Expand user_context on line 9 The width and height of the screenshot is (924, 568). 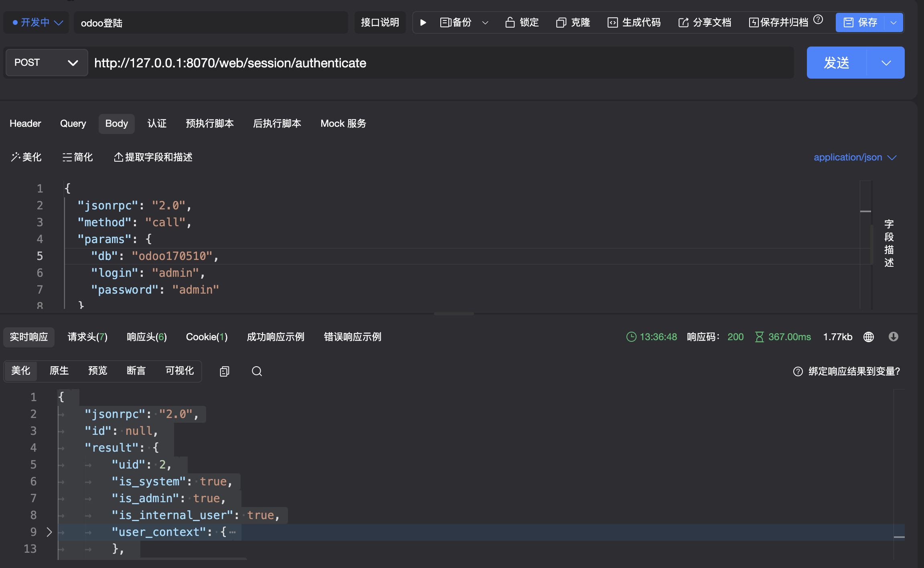pyautogui.click(x=49, y=532)
